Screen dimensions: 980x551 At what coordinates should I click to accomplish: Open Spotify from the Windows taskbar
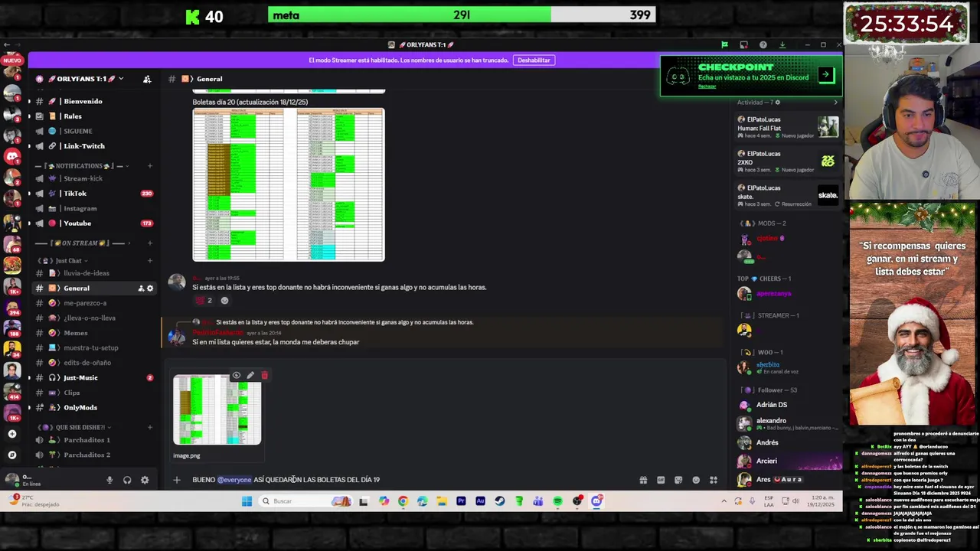point(558,501)
